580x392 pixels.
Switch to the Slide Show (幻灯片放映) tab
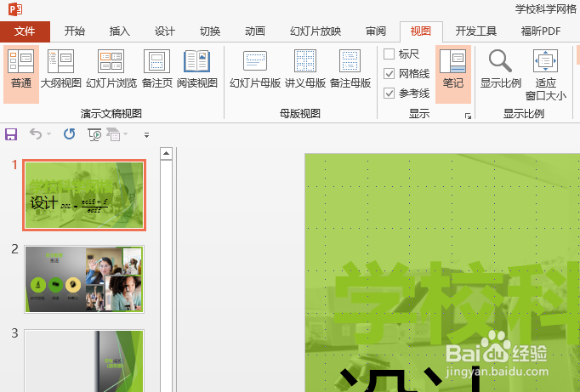click(x=316, y=31)
